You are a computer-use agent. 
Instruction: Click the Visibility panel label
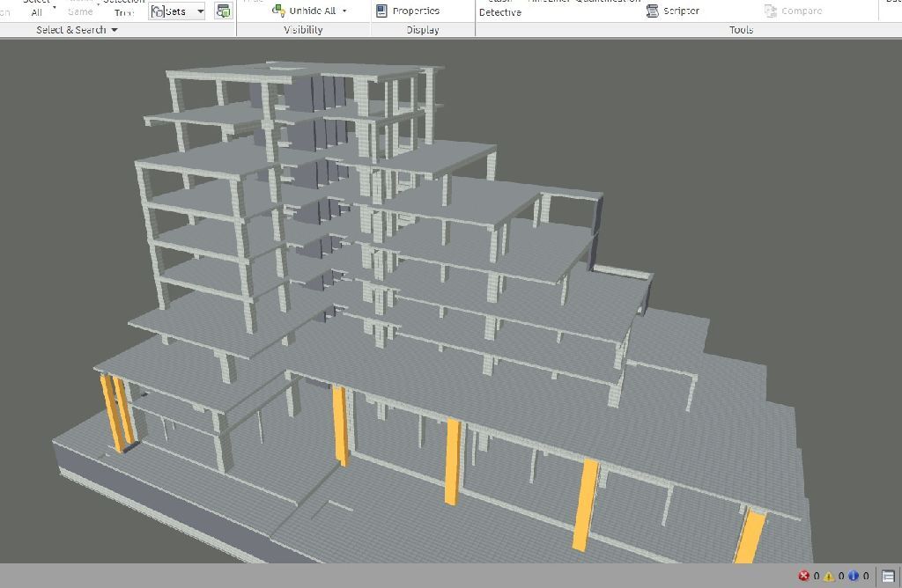303,30
